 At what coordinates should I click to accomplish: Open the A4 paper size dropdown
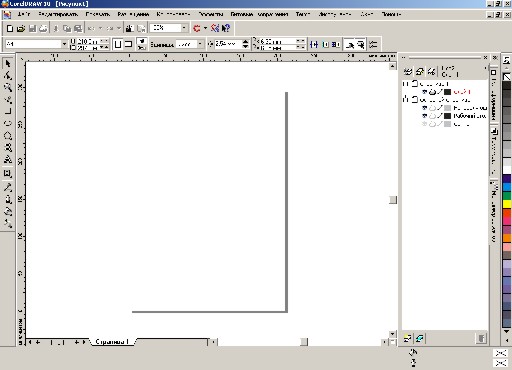(64, 44)
